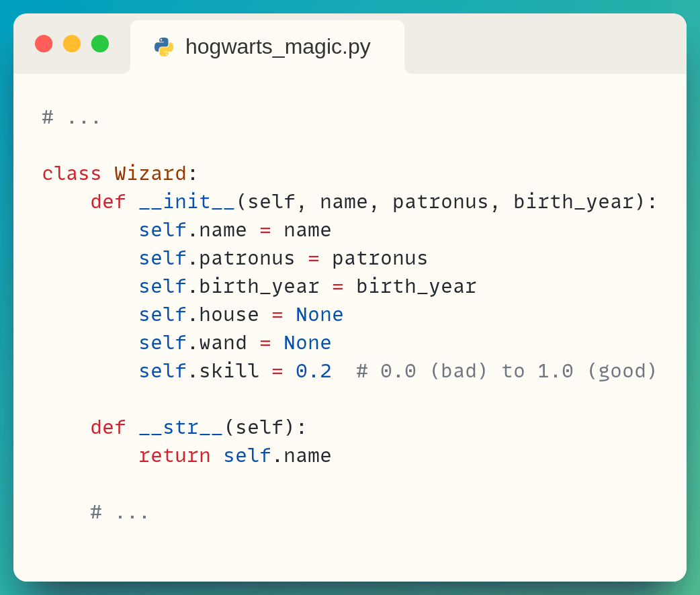This screenshot has height=595, width=700.
Task: Click None on the self.house line
Action: [x=319, y=314]
